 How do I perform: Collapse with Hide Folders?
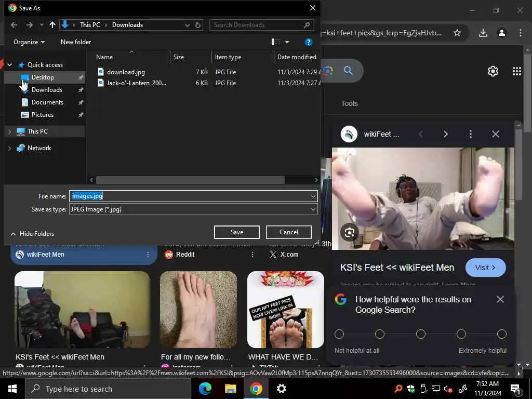[x=33, y=234]
